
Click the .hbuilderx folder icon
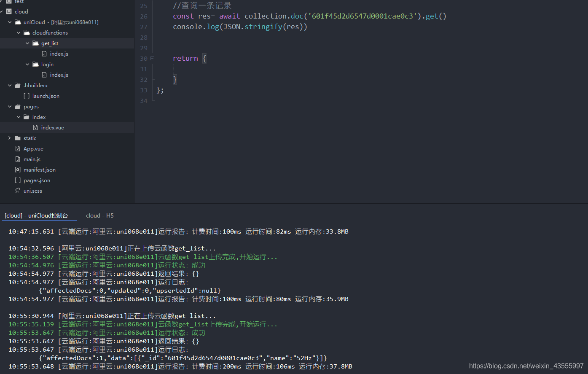tap(18, 86)
